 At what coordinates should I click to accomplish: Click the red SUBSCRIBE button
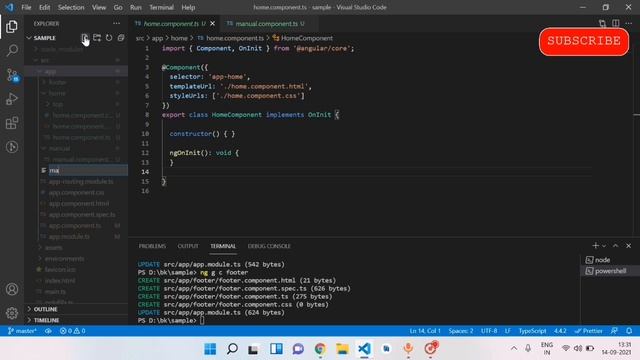[584, 42]
